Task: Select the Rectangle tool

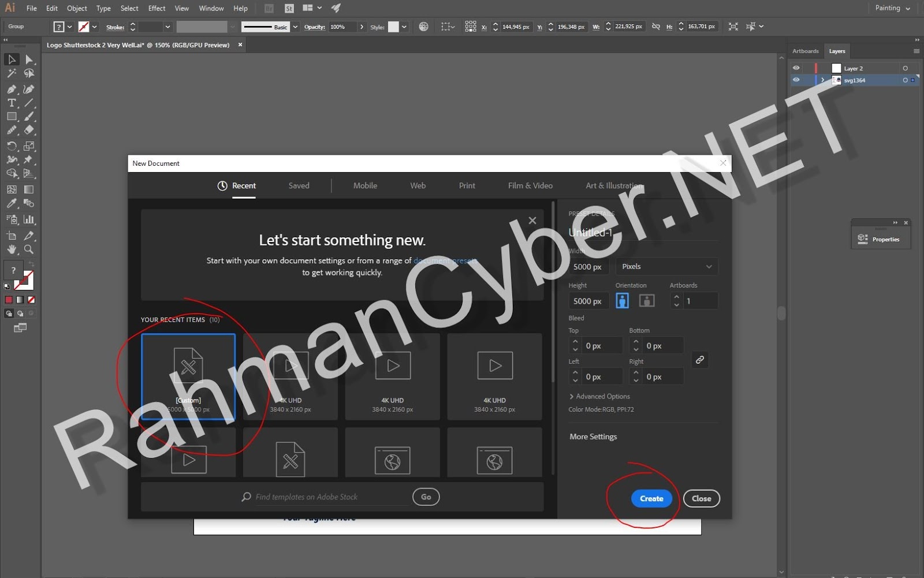Action: coord(12,116)
